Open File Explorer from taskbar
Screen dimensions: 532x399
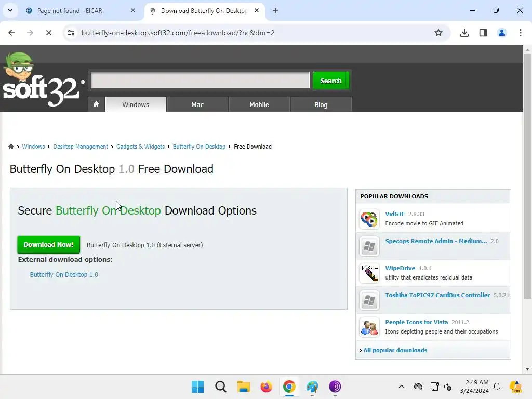point(243,387)
